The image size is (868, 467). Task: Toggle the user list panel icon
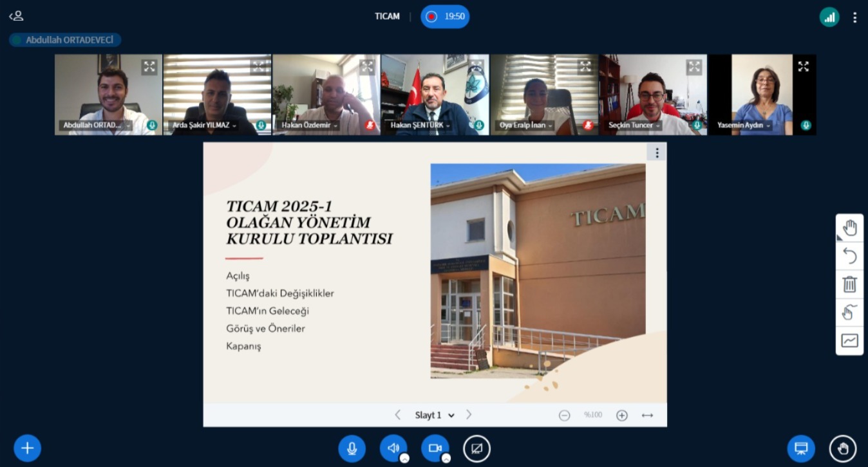(16, 16)
